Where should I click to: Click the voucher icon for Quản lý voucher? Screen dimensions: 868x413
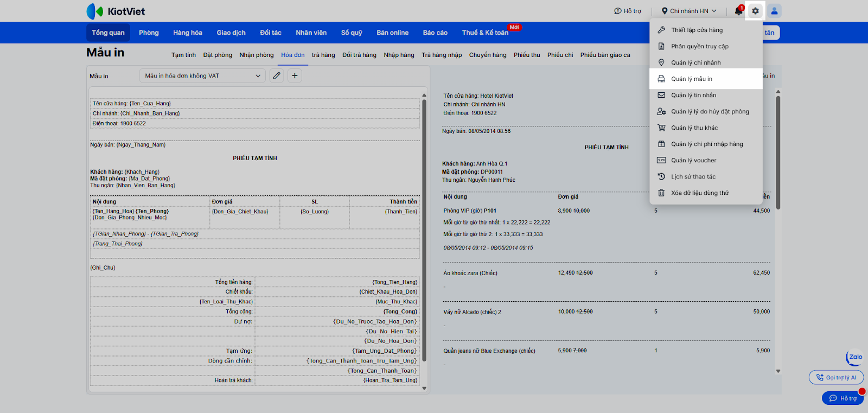point(661,160)
